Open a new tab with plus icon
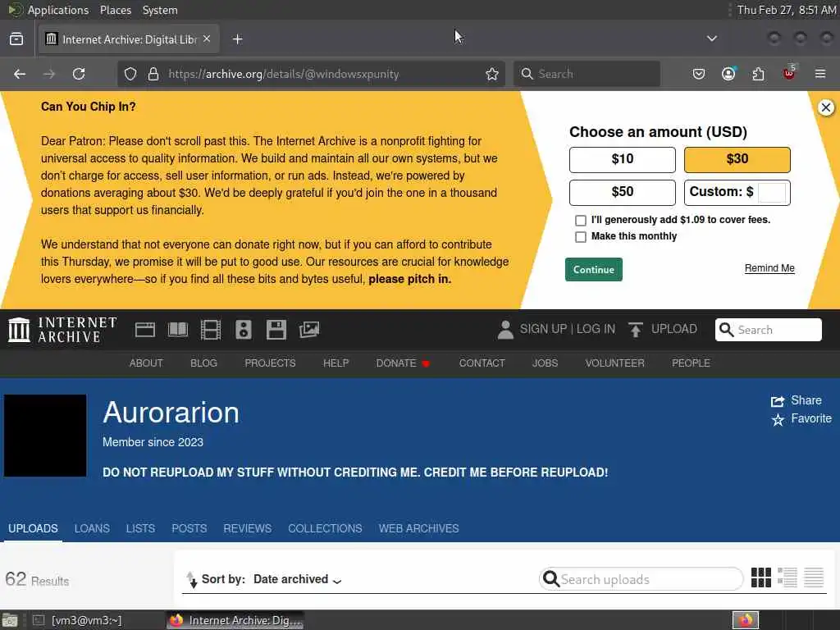 [238, 39]
